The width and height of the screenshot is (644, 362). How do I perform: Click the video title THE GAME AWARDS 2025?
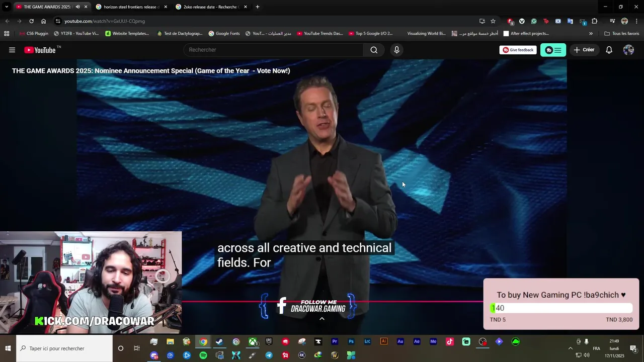151,71
